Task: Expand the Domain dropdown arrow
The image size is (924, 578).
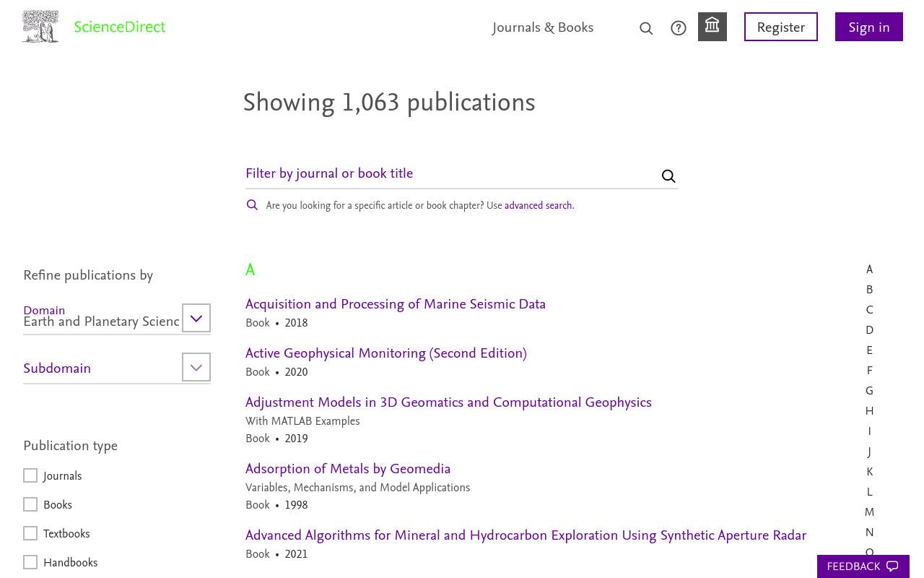Action: pos(196,318)
